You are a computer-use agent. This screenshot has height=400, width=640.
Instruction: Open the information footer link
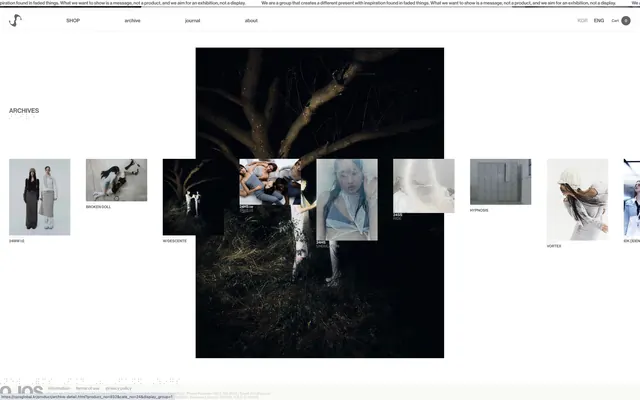(x=59, y=389)
